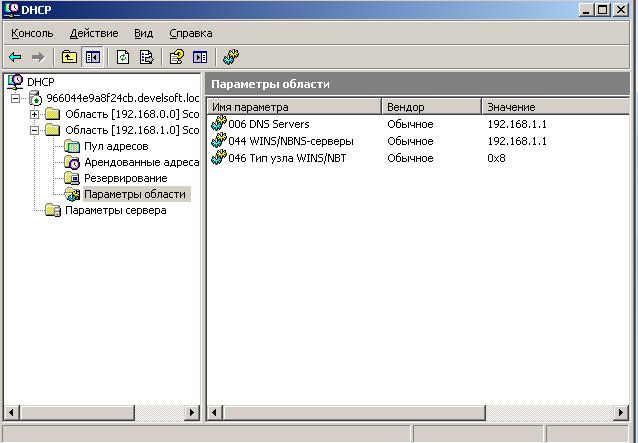Click the DHCP root node icon
The height and width of the screenshot is (443, 638).
click(15, 82)
